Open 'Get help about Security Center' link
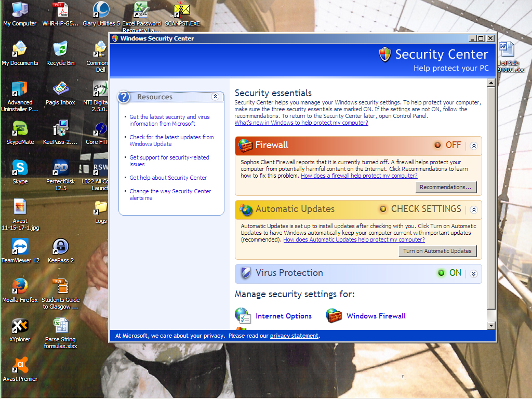Image resolution: width=532 pixels, height=399 pixels. [168, 178]
